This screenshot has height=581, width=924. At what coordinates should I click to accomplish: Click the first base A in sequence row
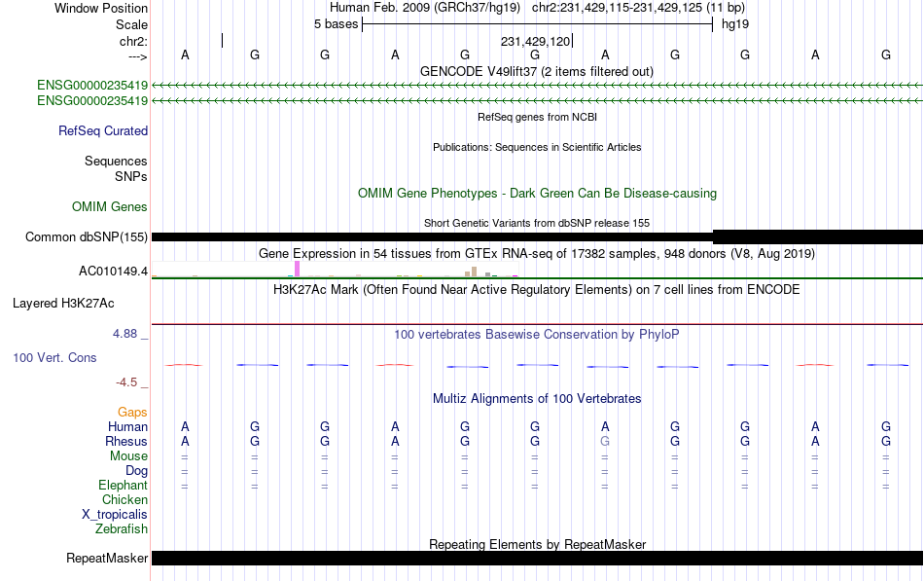pyautogui.click(x=185, y=54)
